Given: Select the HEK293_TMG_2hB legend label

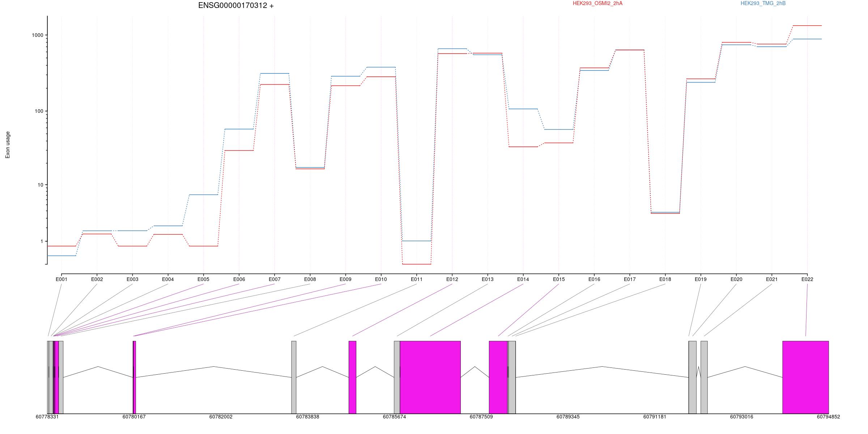Looking at the screenshot, I should click(763, 3).
